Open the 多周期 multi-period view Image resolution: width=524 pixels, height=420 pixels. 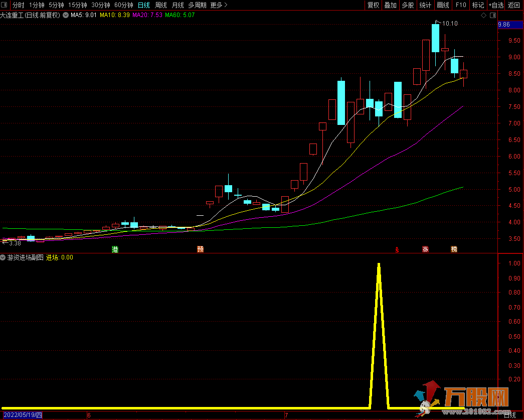click(197, 5)
